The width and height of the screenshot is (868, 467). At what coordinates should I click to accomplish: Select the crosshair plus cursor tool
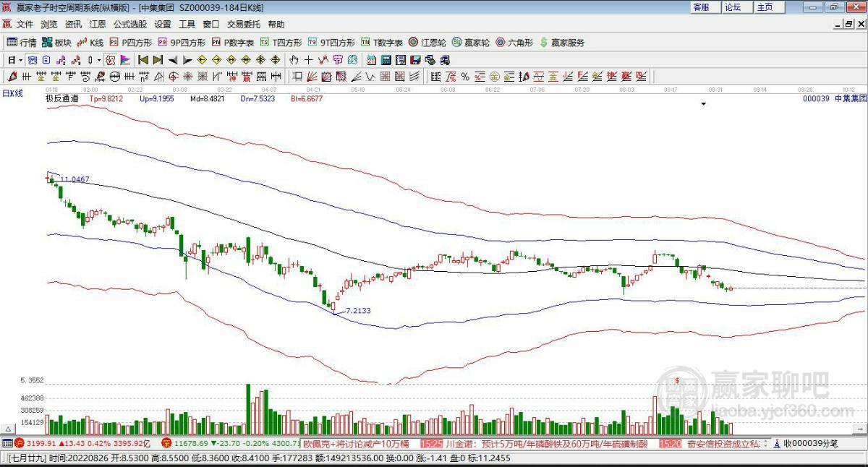tap(309, 59)
